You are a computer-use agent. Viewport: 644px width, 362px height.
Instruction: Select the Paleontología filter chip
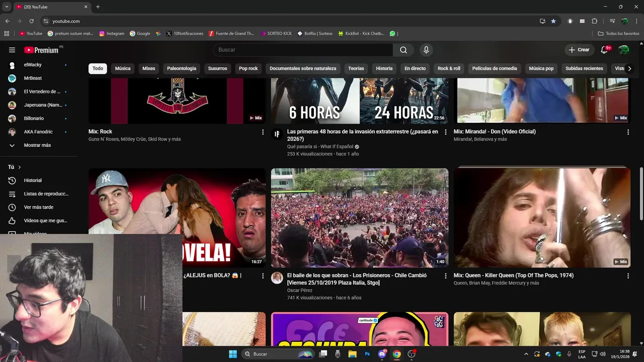[x=182, y=68]
